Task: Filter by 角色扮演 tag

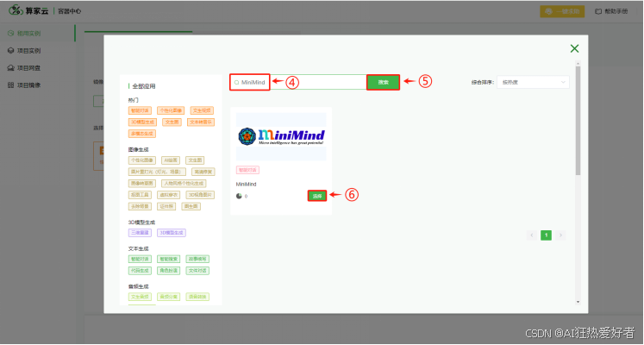Action: 168,271
